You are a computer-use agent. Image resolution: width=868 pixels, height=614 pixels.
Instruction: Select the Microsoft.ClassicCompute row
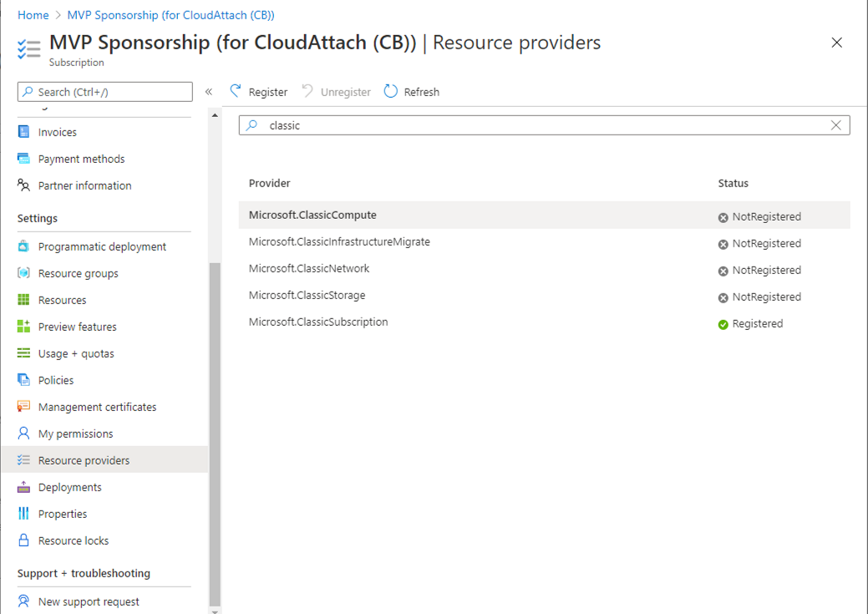pyautogui.click(x=544, y=215)
